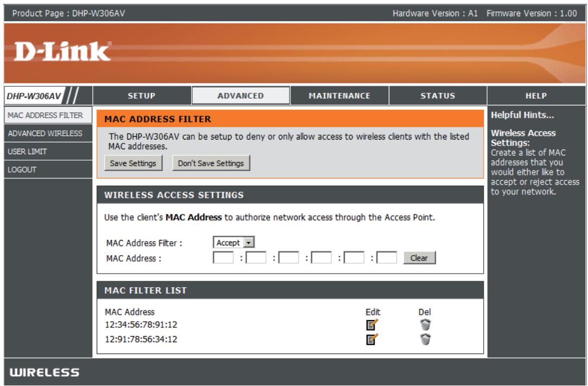Delete MAC entry 12:34:56:78:91:12
Image resolution: width=588 pixels, height=386 pixels.
(x=425, y=325)
